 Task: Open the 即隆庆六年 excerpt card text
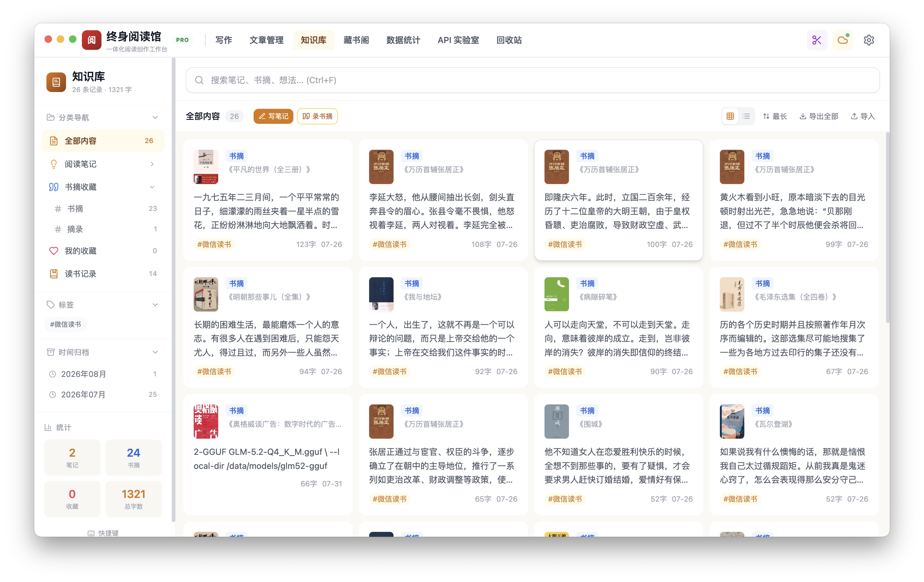click(618, 211)
